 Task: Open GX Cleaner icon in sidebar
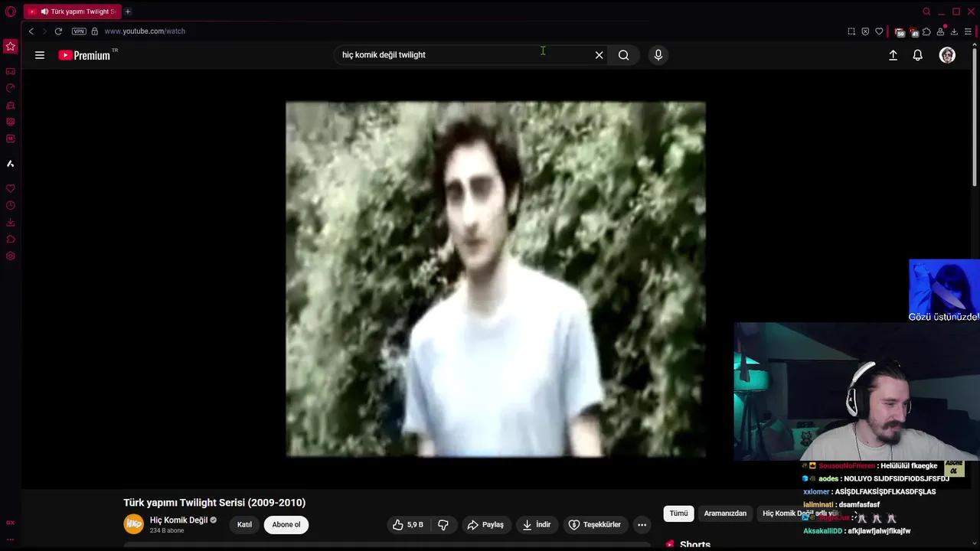[x=11, y=105]
